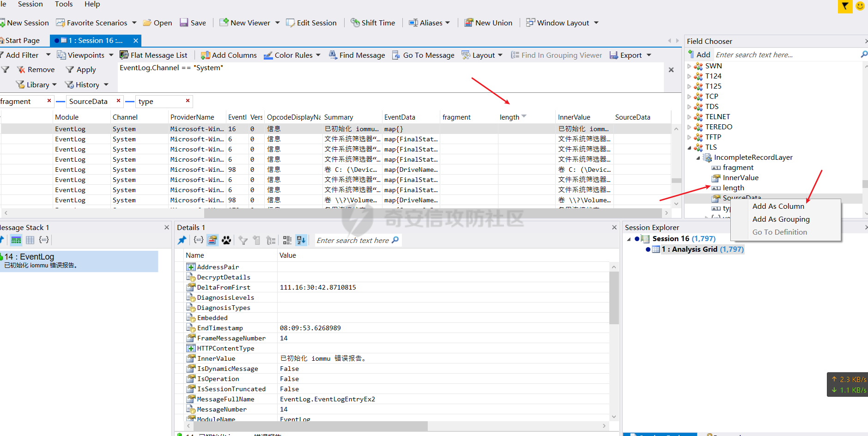This screenshot has height=436, width=868.
Task: Click the Add Columns button
Action: point(229,55)
